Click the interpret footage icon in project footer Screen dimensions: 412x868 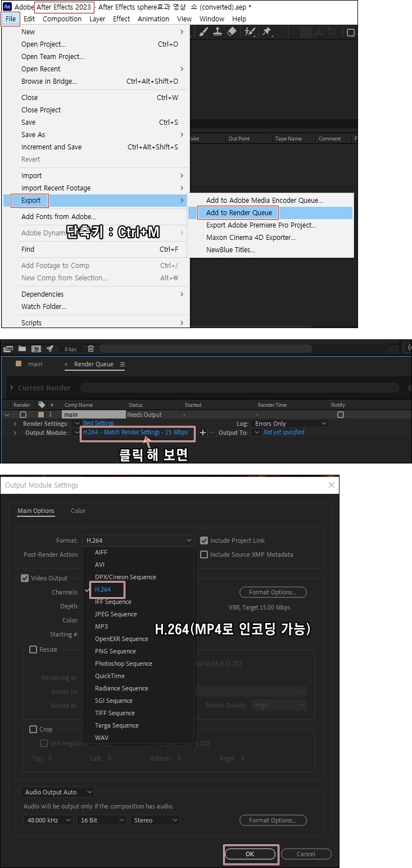(x=8, y=348)
